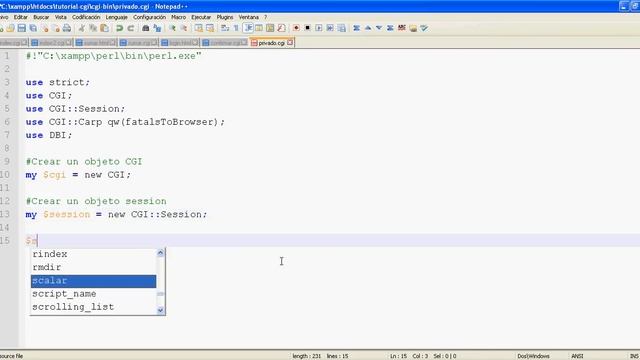
Task: Run macro multiple times
Action: click(x=330, y=28)
